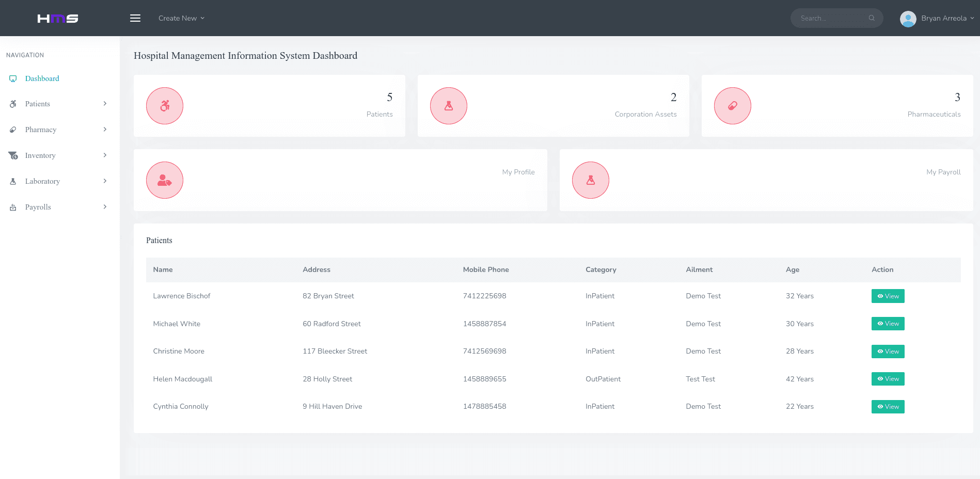
Task: Open the Create New dropdown
Action: pyautogui.click(x=181, y=18)
